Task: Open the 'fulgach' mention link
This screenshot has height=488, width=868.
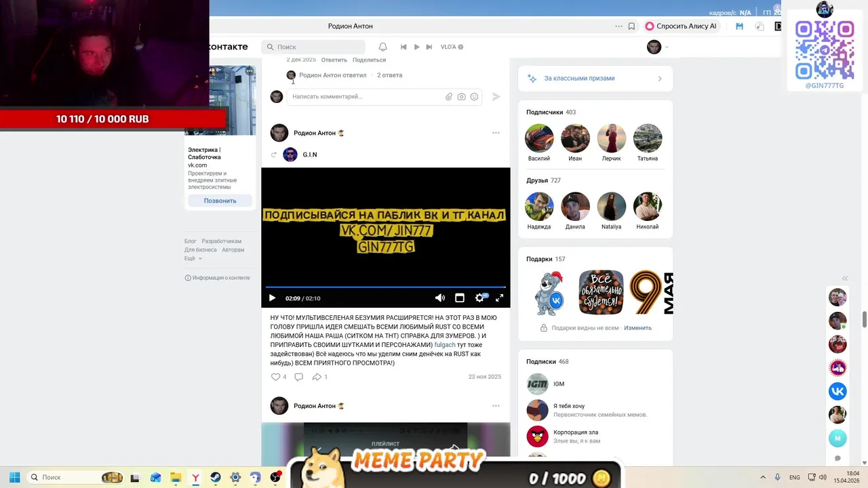Action: click(x=445, y=345)
